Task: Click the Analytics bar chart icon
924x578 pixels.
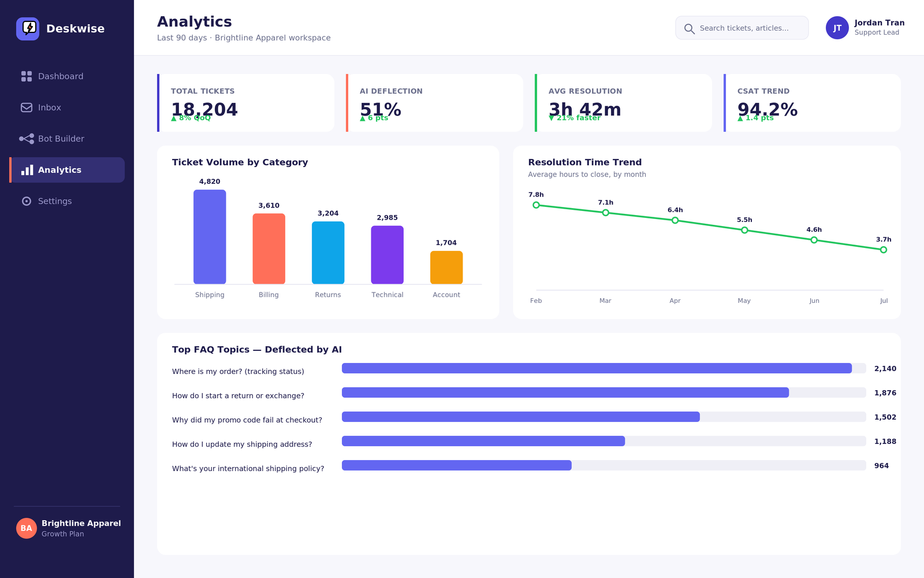Action: [x=27, y=170]
